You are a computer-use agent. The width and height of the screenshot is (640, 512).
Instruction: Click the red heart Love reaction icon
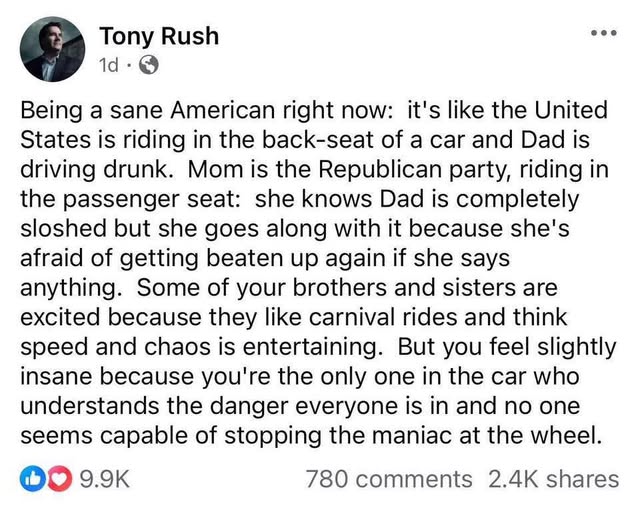pyautogui.click(x=49, y=479)
